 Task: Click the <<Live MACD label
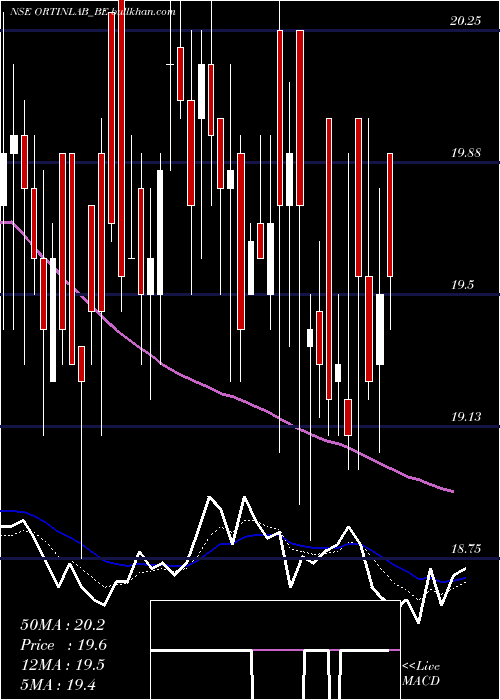coord(421,673)
